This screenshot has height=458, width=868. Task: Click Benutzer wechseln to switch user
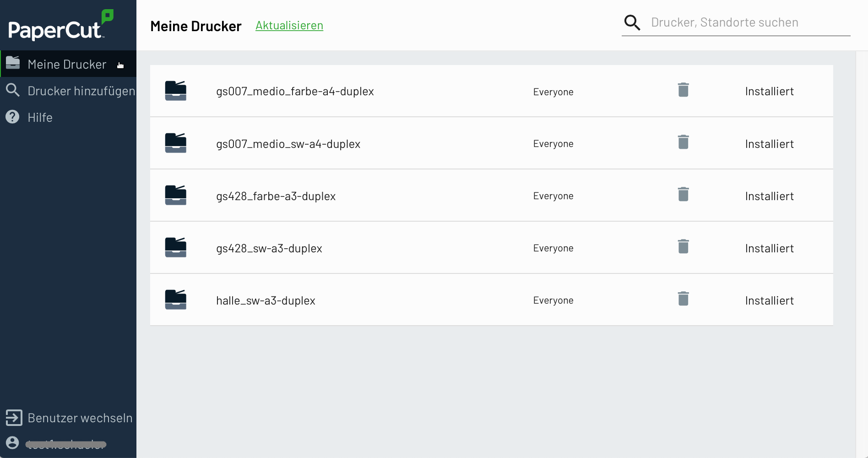pos(80,418)
